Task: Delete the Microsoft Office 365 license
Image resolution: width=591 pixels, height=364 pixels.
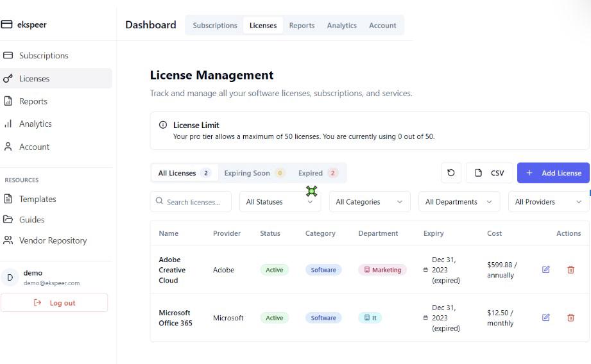Action: (570, 318)
